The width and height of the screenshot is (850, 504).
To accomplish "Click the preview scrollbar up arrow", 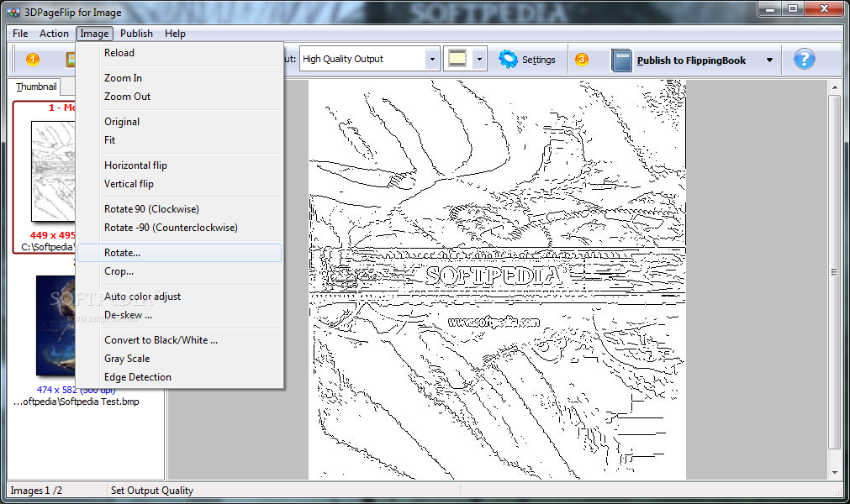I will coord(834,87).
